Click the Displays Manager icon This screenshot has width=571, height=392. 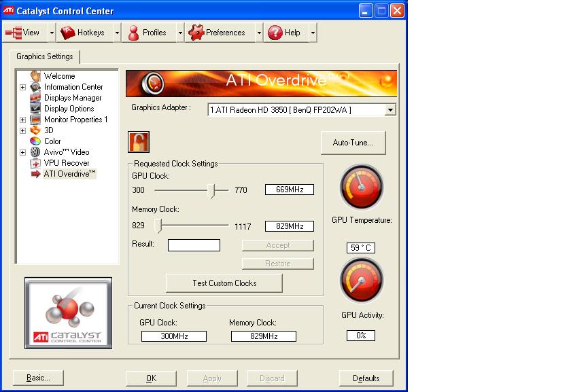35,98
